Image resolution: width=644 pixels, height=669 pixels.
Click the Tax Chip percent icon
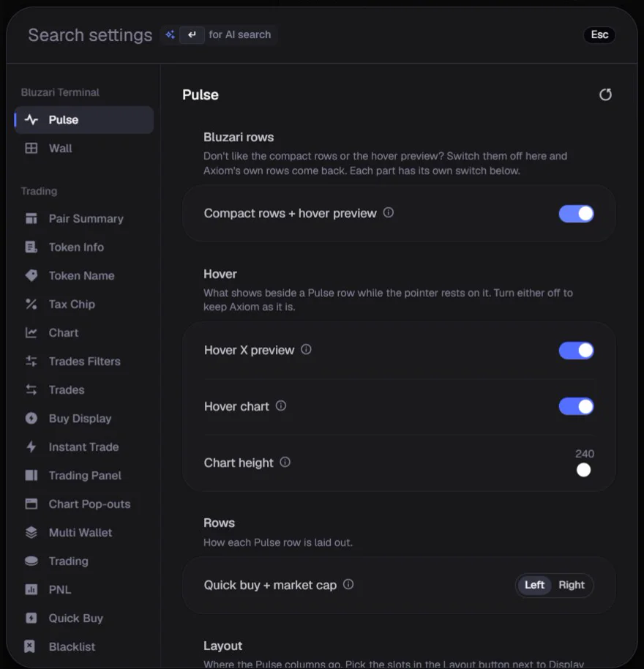(31, 304)
